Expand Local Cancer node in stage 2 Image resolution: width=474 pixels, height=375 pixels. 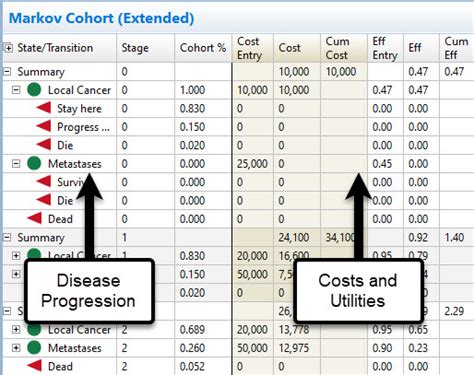click(16, 329)
